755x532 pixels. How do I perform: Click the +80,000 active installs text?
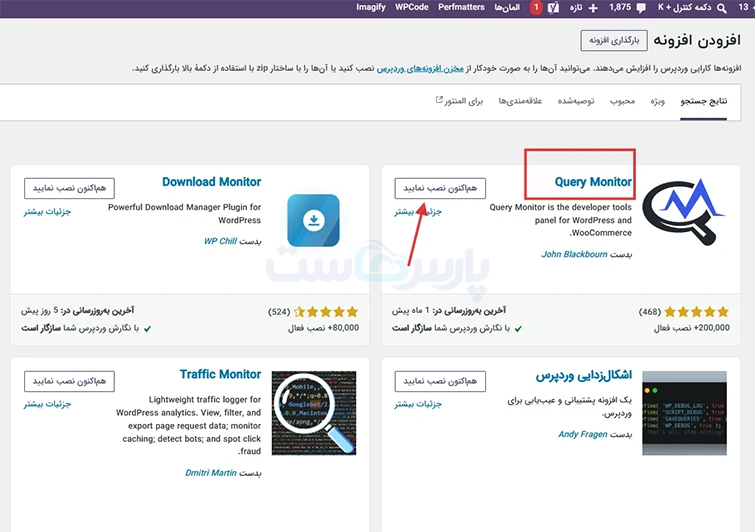(x=324, y=328)
